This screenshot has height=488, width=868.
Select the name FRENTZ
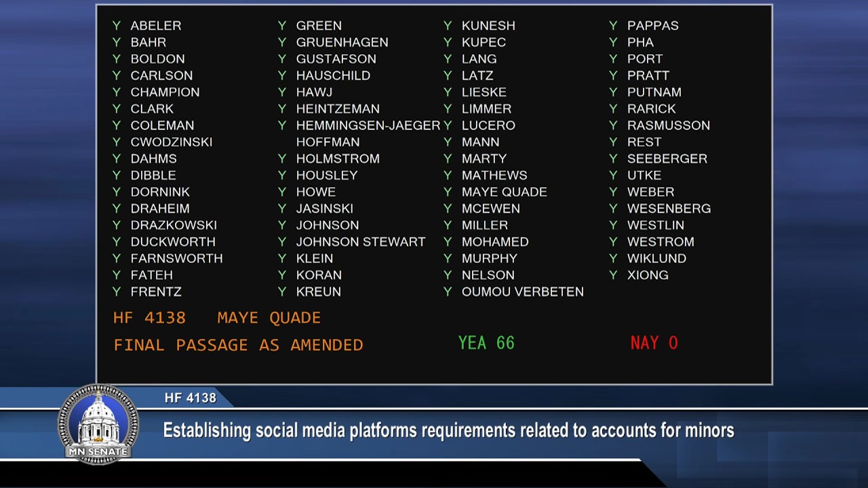point(157,291)
